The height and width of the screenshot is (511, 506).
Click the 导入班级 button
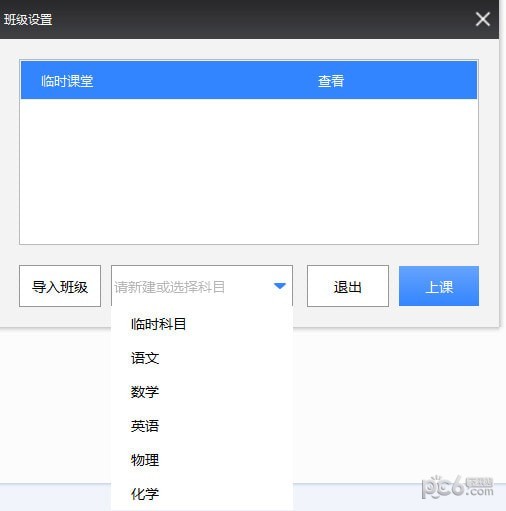[x=60, y=286]
